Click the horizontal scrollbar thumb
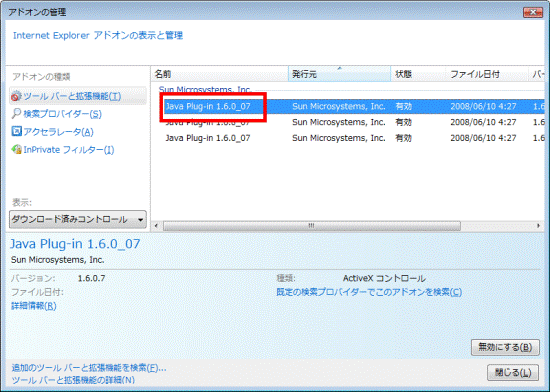 coord(312,226)
